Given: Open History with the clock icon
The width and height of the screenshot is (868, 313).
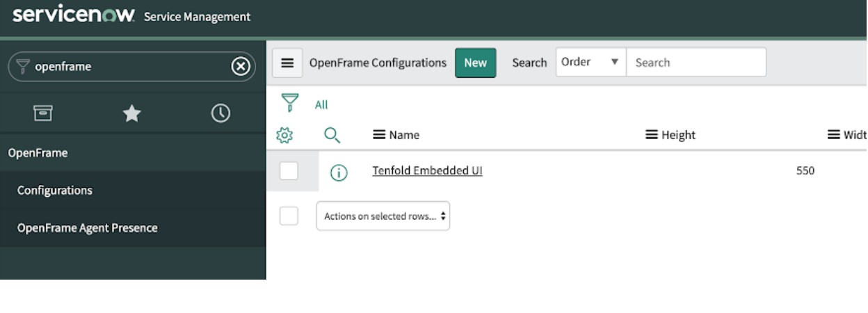Looking at the screenshot, I should 220,113.
